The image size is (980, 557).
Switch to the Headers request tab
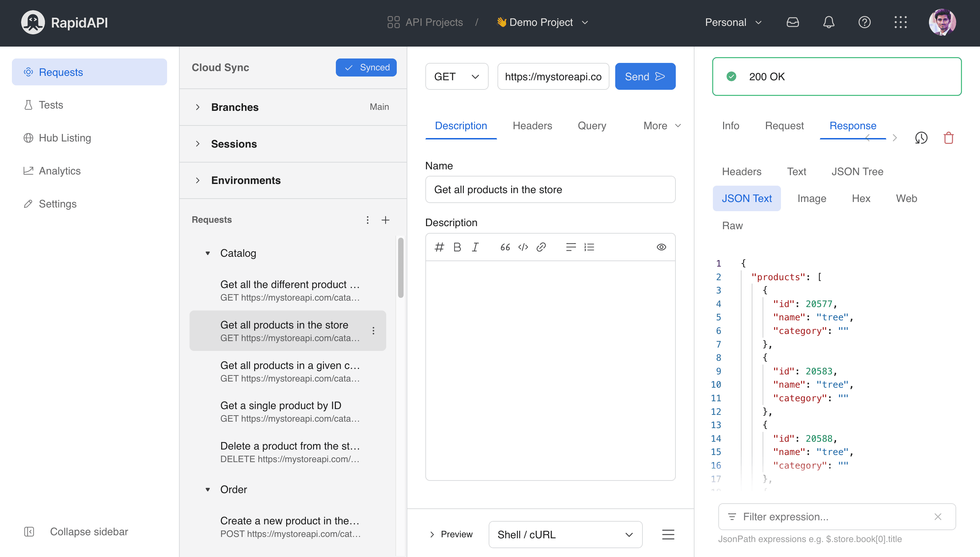coord(533,125)
